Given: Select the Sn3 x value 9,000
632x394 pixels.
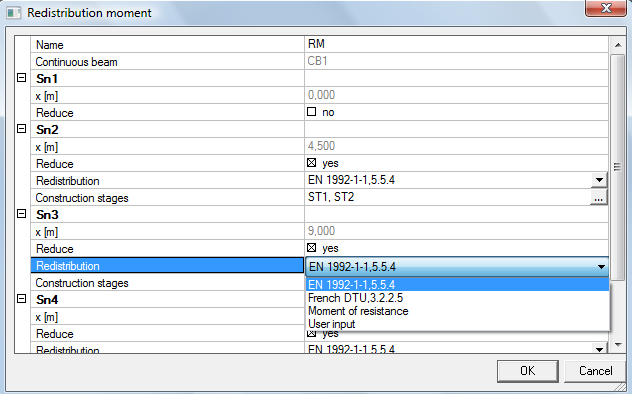Looking at the screenshot, I should (456, 231).
